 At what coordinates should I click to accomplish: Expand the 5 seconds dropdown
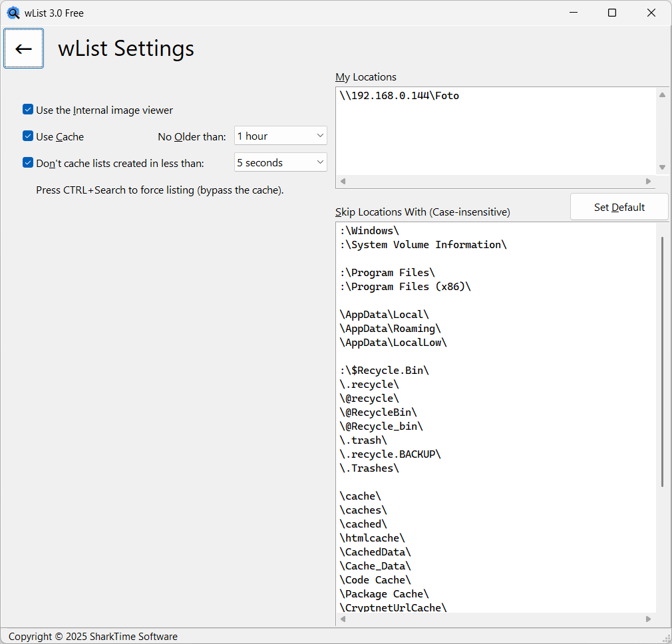pyautogui.click(x=280, y=163)
